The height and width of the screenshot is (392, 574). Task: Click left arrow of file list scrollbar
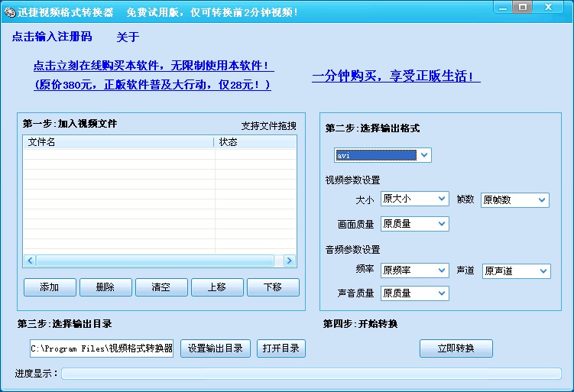click(30, 261)
